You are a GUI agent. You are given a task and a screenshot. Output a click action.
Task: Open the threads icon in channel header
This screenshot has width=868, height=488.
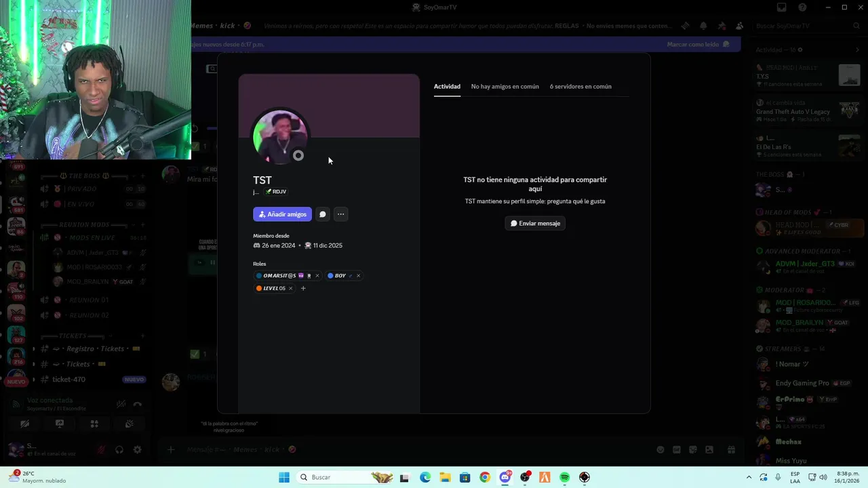point(686,26)
